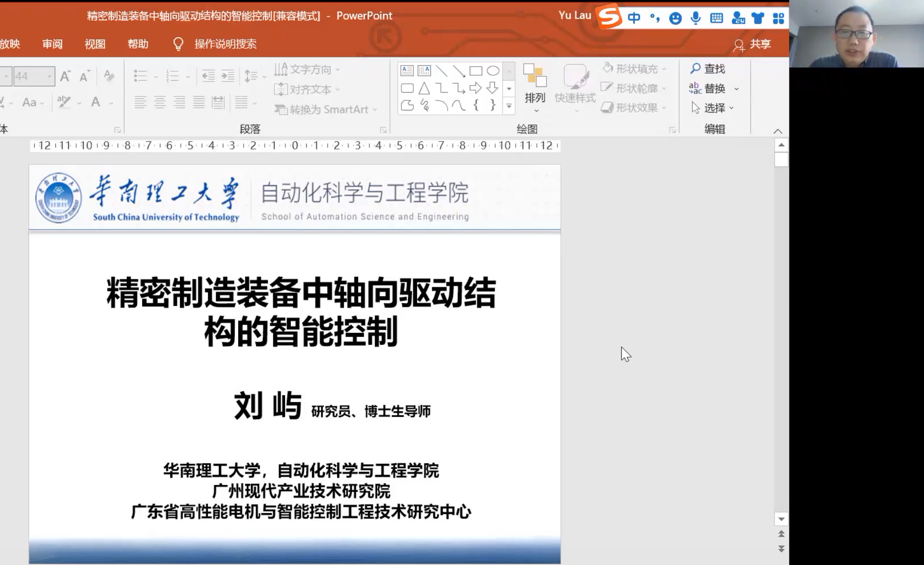Open the font size dropdown showing 44
924x565 pixels.
pos(49,76)
